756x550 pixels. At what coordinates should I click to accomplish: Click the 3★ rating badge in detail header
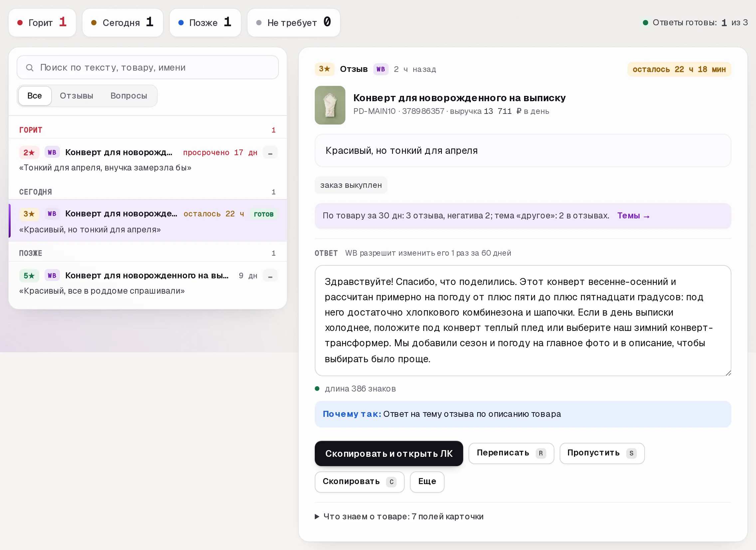[324, 69]
